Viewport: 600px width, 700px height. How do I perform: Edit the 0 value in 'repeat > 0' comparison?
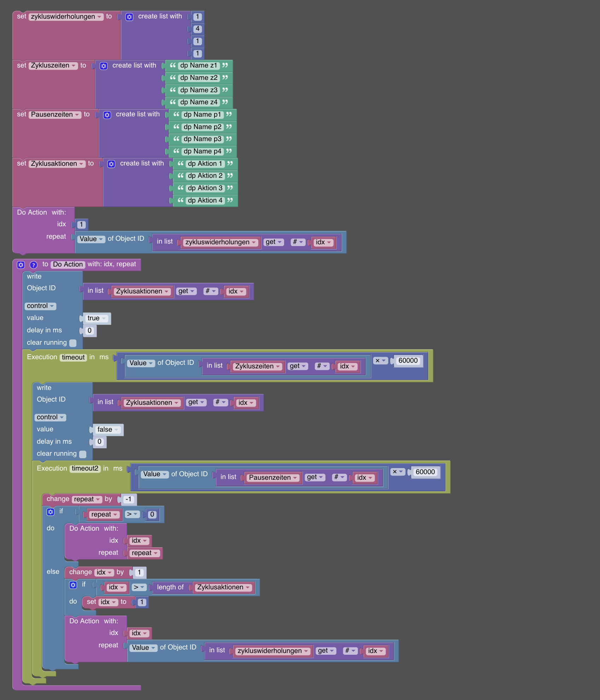152,514
